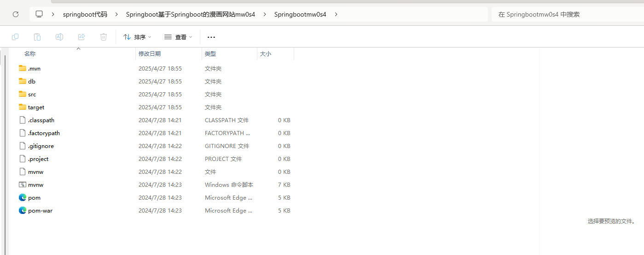Open the 查看 view dropdown
The height and width of the screenshot is (255, 644).
[178, 37]
